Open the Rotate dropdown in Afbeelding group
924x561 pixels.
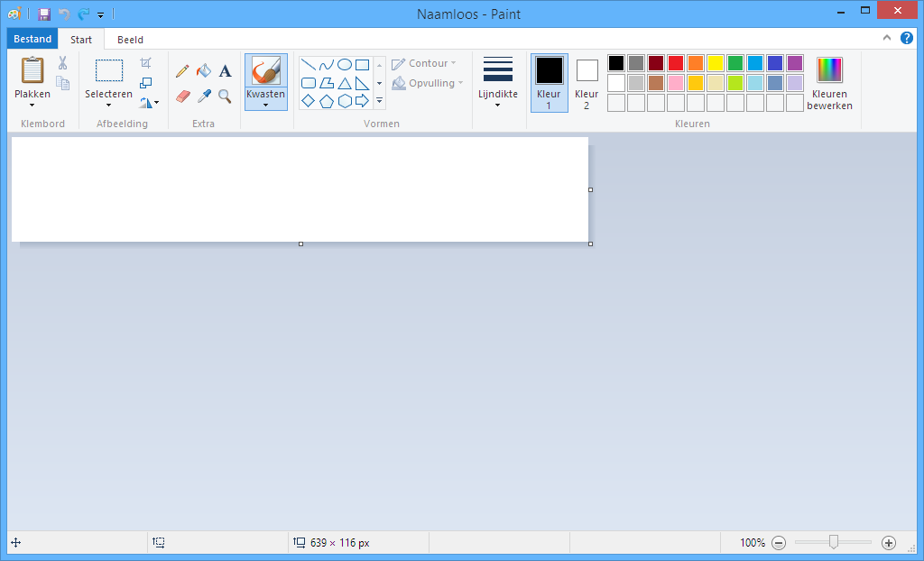(150, 103)
